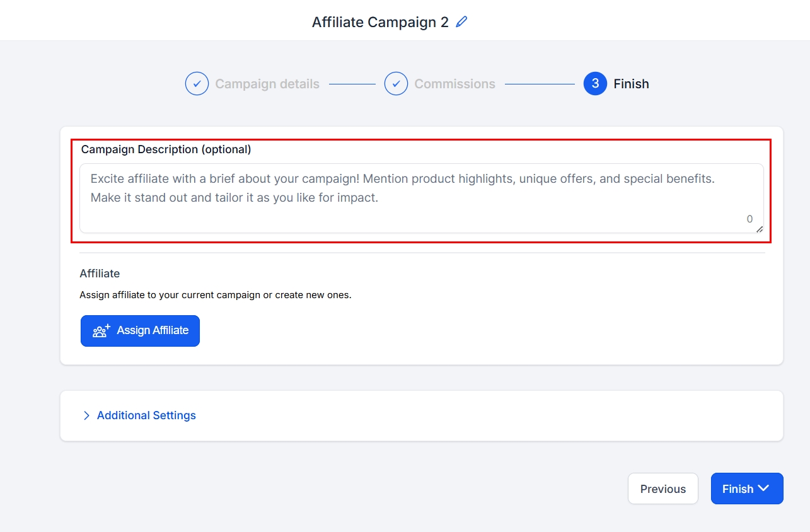Click the Campaign details checkmark circle
The image size is (810, 532).
197,84
